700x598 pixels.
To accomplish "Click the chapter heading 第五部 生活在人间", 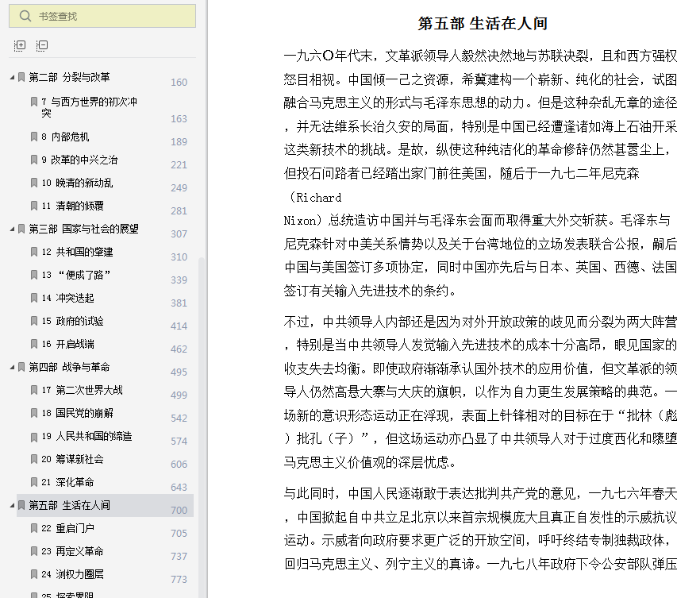I will point(483,24).
